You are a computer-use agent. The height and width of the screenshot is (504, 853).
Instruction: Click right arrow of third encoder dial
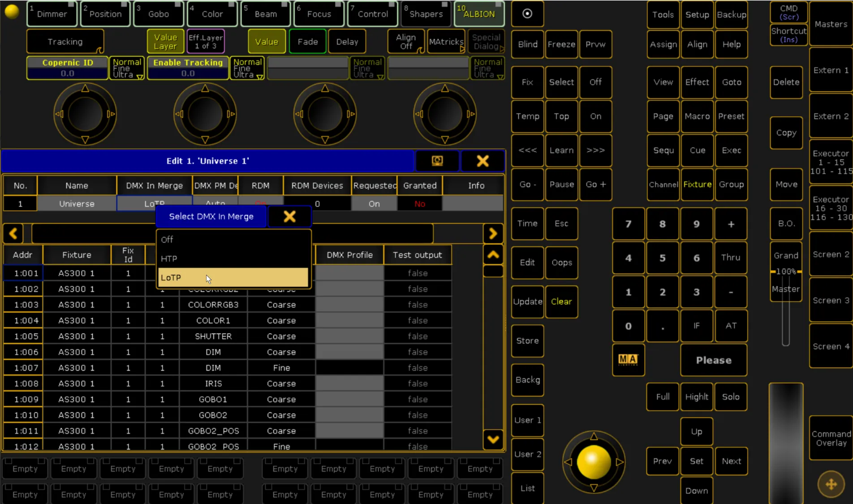pyautogui.click(x=351, y=114)
